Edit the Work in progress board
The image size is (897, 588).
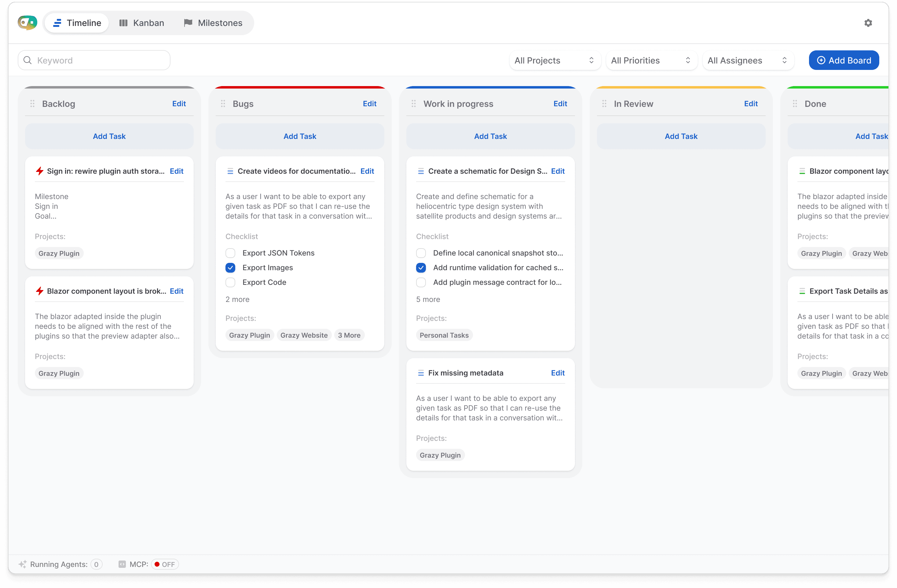[x=560, y=103]
